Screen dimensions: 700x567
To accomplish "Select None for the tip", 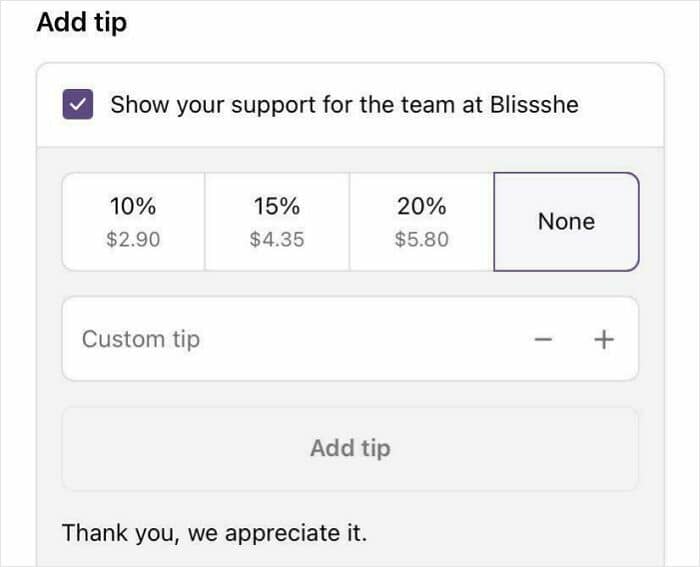I will (x=566, y=221).
